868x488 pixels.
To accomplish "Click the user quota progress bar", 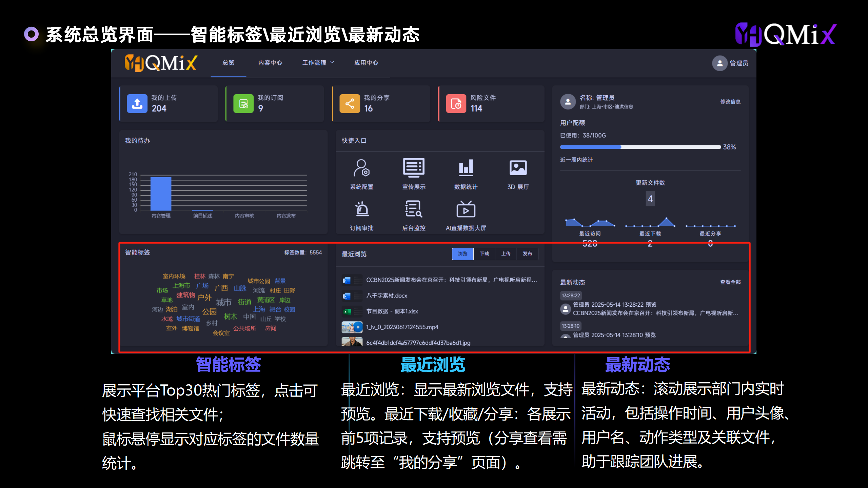I will [640, 147].
